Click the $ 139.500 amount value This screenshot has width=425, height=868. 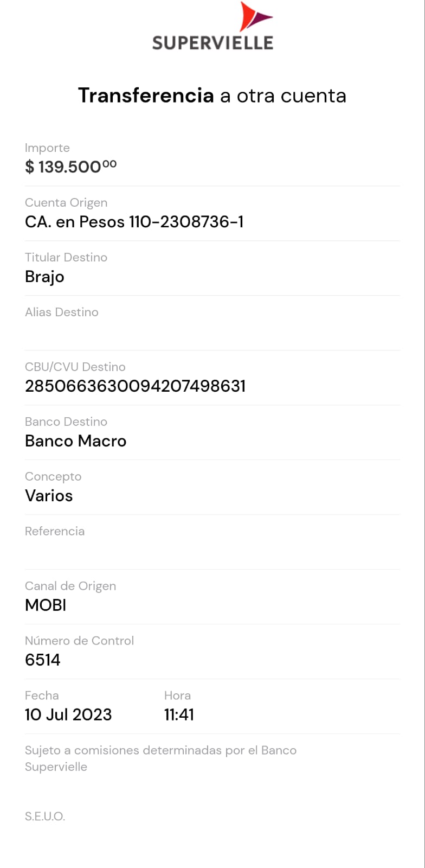click(x=70, y=167)
